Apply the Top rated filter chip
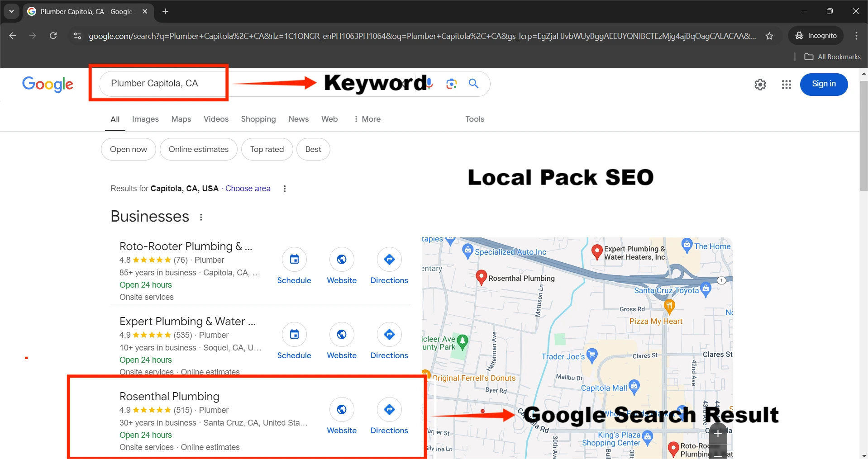 [267, 149]
